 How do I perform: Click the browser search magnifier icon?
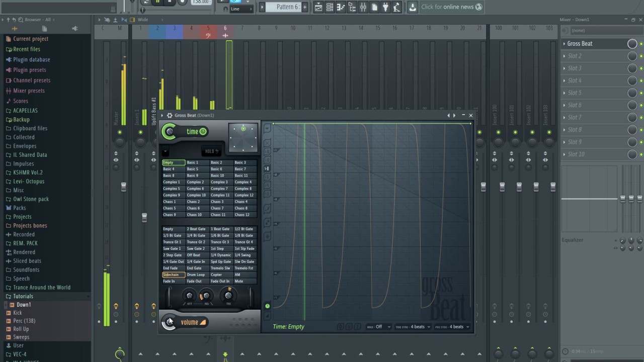point(21,20)
